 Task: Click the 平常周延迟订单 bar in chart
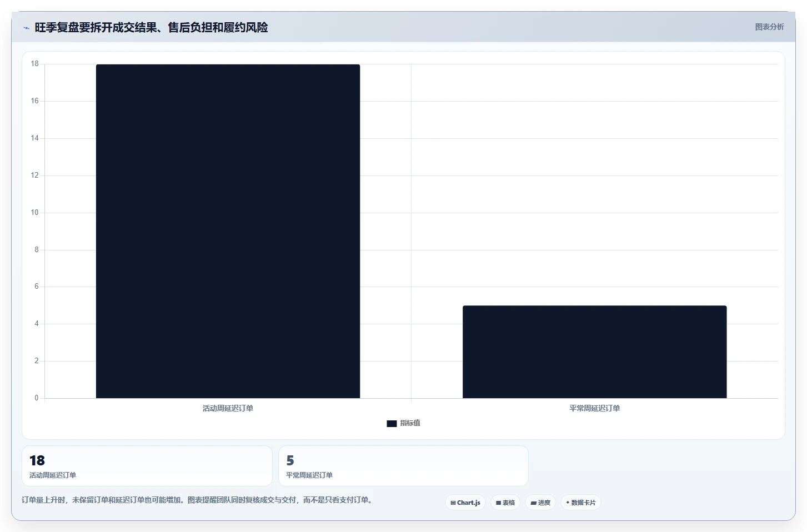(594, 352)
